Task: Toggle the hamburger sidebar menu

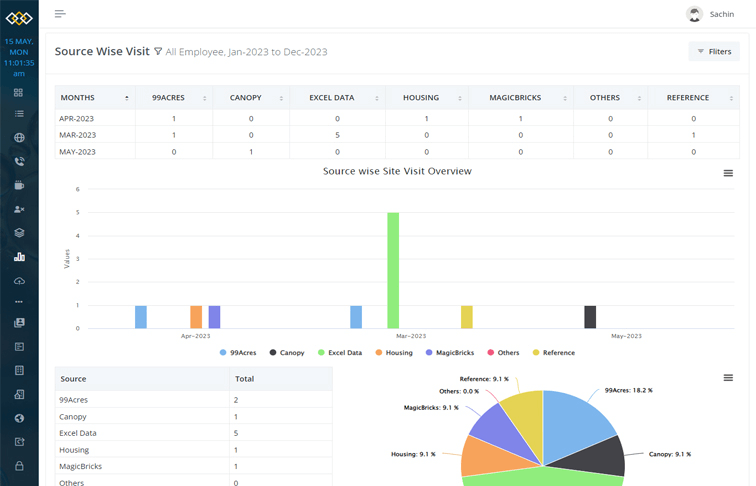Action: click(x=60, y=14)
